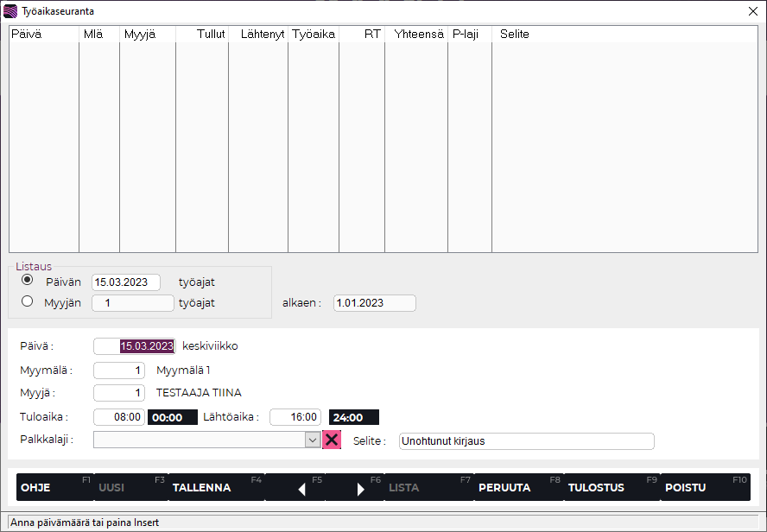Click the Päivä column header
The height and width of the screenshot is (532, 767).
(x=43, y=34)
